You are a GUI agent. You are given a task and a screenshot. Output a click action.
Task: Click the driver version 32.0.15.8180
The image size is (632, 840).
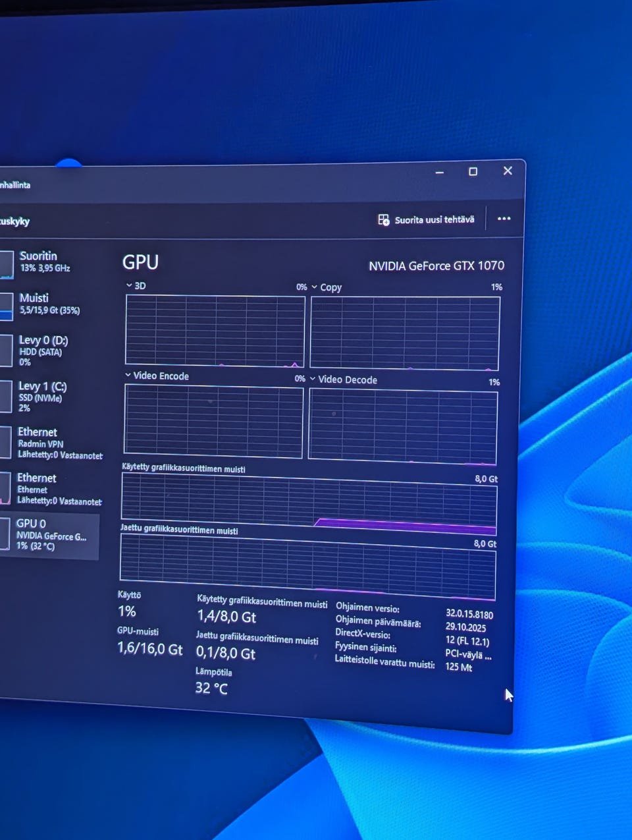coord(469,614)
